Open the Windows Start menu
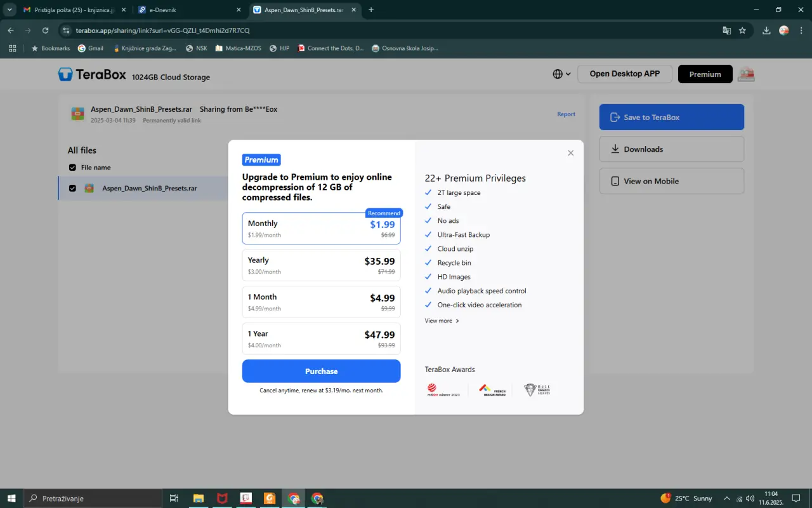This screenshot has width=812, height=508. [x=11, y=498]
